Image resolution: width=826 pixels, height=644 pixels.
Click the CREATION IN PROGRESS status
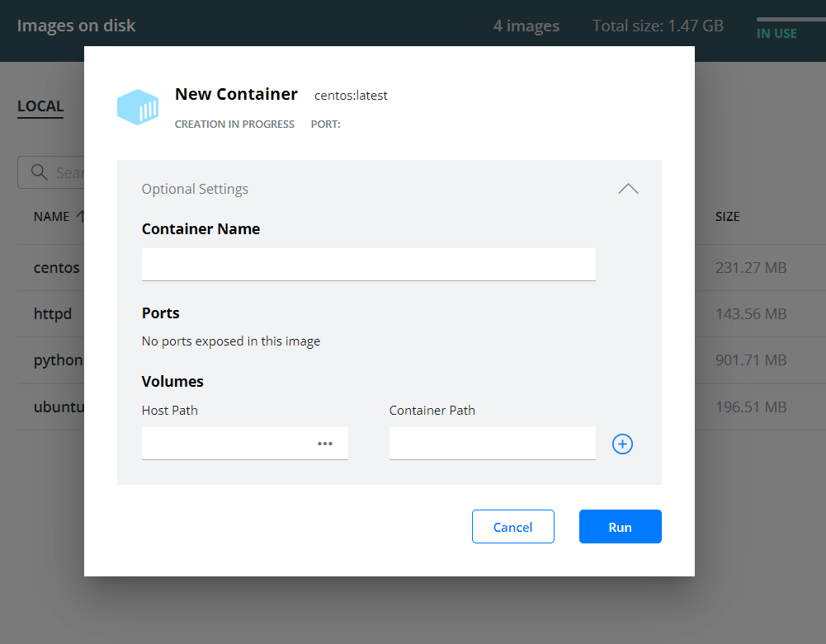click(x=234, y=125)
